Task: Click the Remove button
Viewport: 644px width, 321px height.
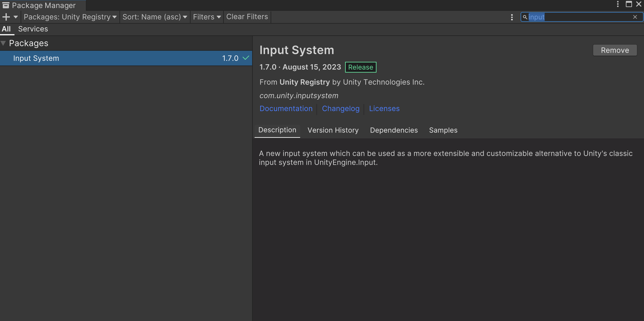Action: pyautogui.click(x=615, y=50)
